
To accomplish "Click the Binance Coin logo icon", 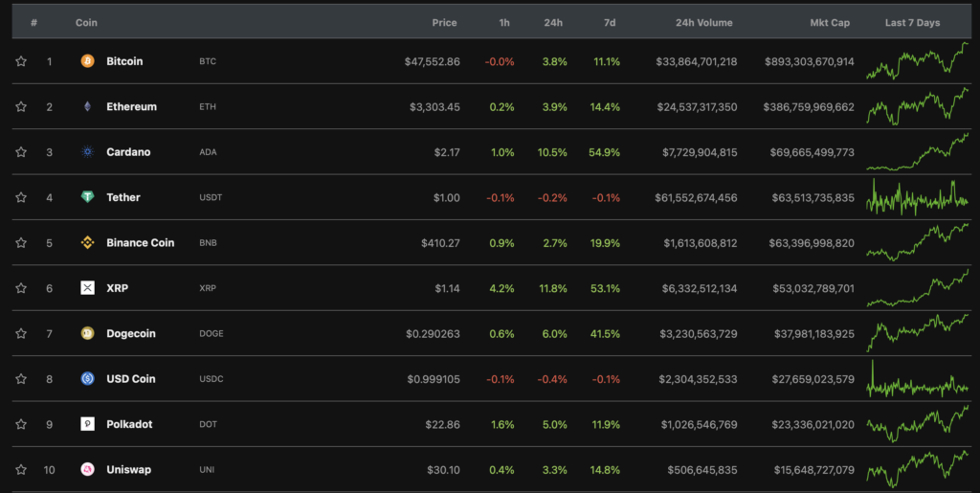I will point(87,243).
